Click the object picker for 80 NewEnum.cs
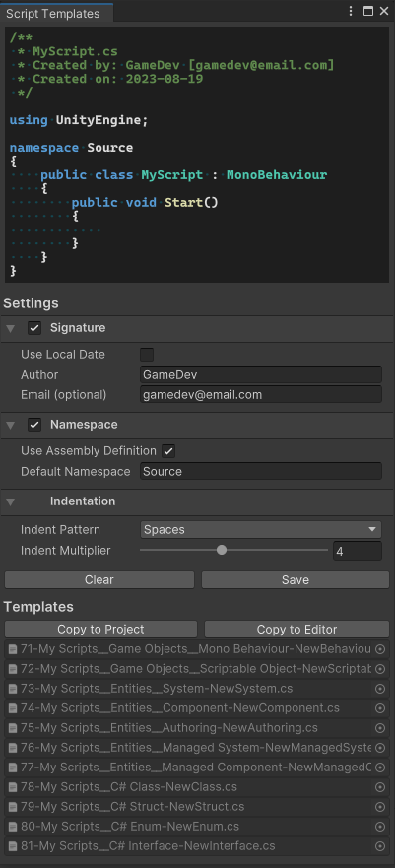This screenshot has width=395, height=868. point(380,827)
